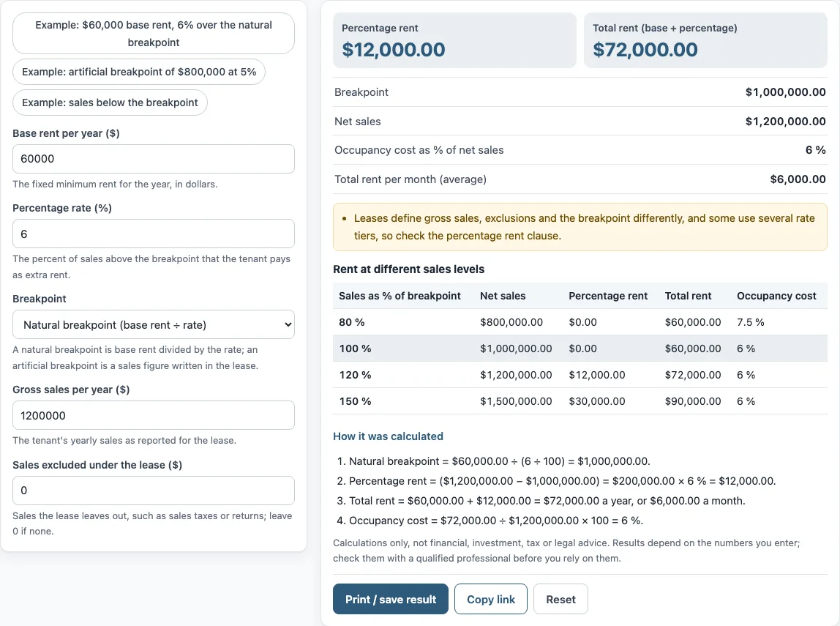Viewport: 840px width, 626px height.
Task: Click the Total rent calculation step
Action: (x=547, y=501)
